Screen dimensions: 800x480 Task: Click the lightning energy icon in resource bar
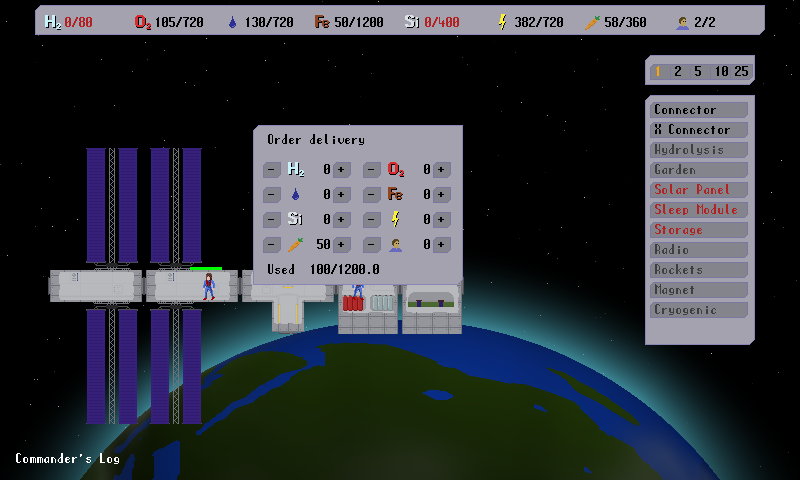[503, 22]
